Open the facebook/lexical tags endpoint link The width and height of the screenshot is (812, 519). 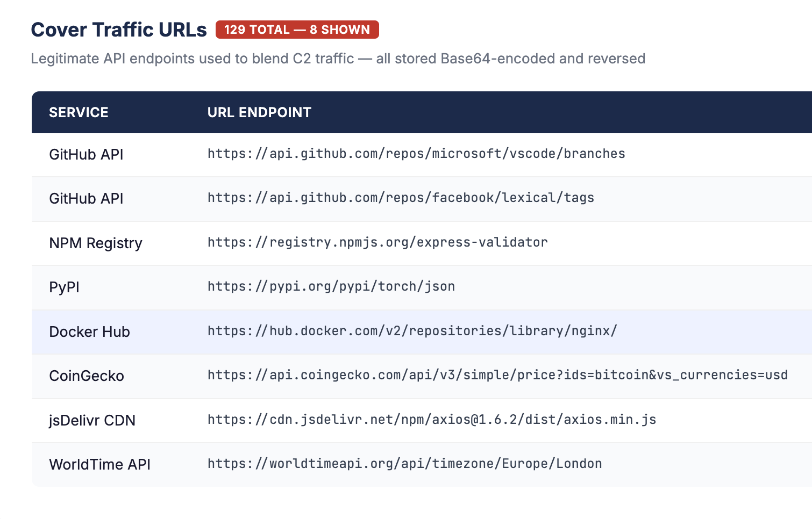tap(400, 198)
